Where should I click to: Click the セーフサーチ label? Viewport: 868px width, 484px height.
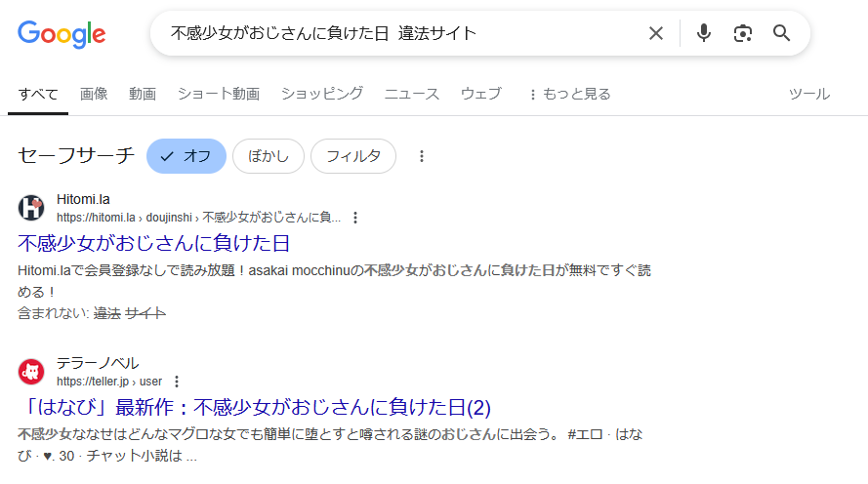point(76,155)
